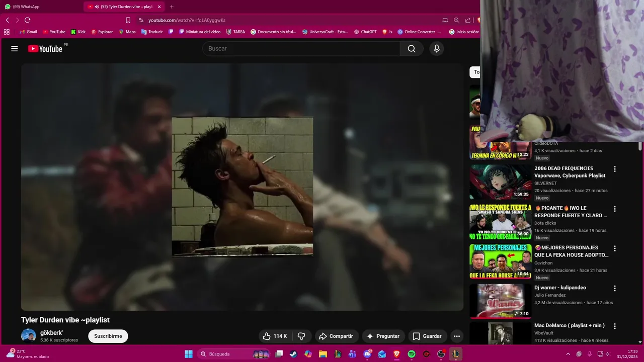644x362 pixels.
Task: Open the Maps bookmark
Action: pos(127,32)
